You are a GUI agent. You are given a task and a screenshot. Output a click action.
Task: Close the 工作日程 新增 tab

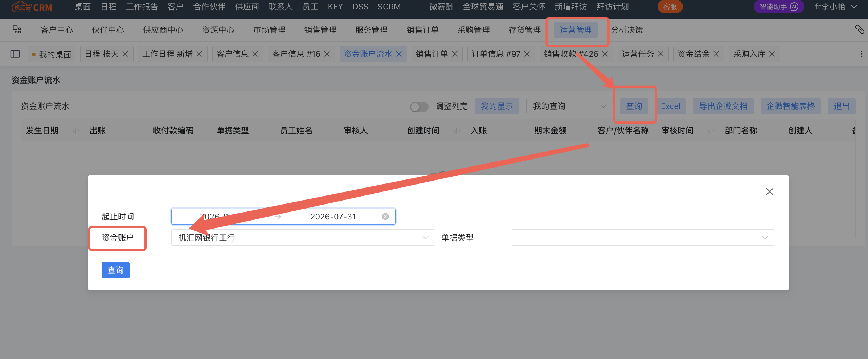coord(199,54)
